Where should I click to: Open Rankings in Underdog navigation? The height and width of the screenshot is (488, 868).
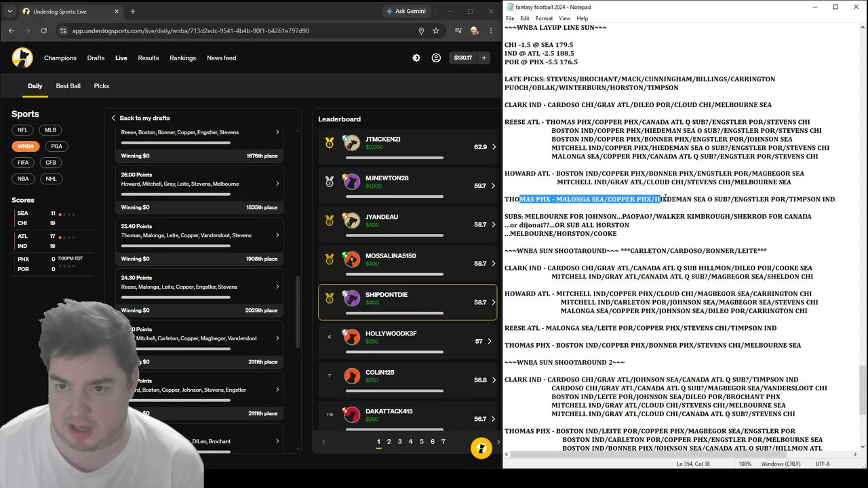pyautogui.click(x=183, y=58)
